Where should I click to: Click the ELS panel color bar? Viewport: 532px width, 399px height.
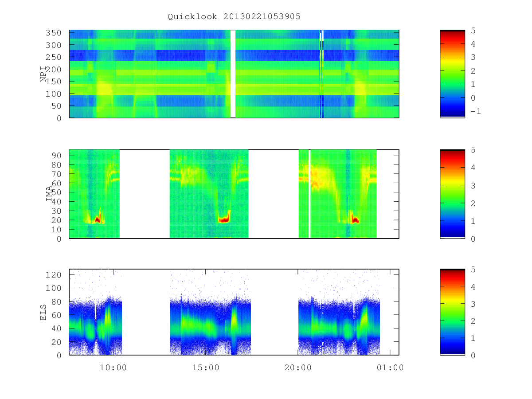[452, 312]
